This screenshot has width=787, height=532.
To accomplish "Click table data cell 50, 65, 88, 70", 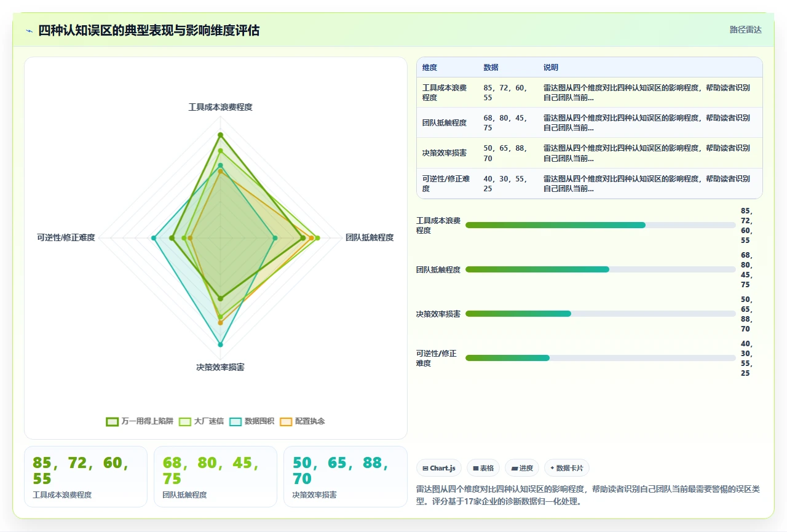I will point(507,153).
